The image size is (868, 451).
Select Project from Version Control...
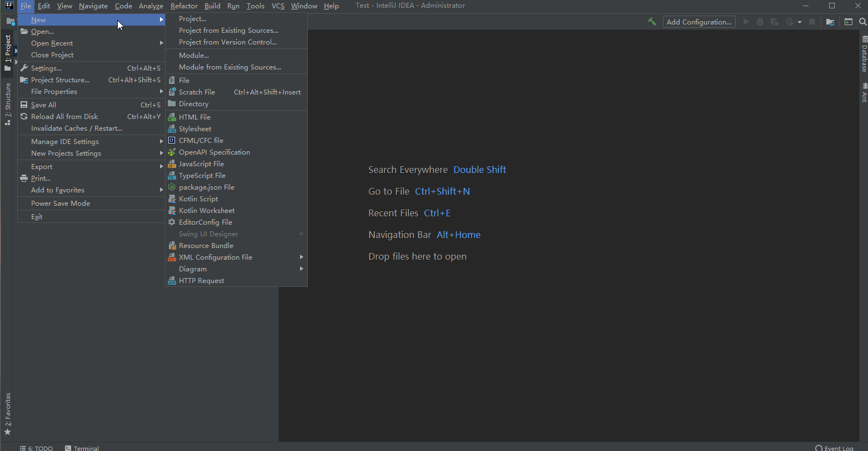[237, 42]
